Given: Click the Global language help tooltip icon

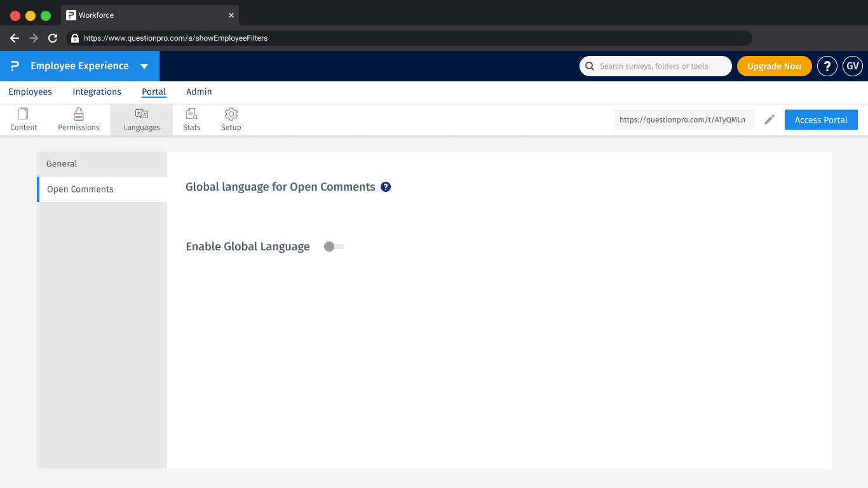Looking at the screenshot, I should coord(386,186).
